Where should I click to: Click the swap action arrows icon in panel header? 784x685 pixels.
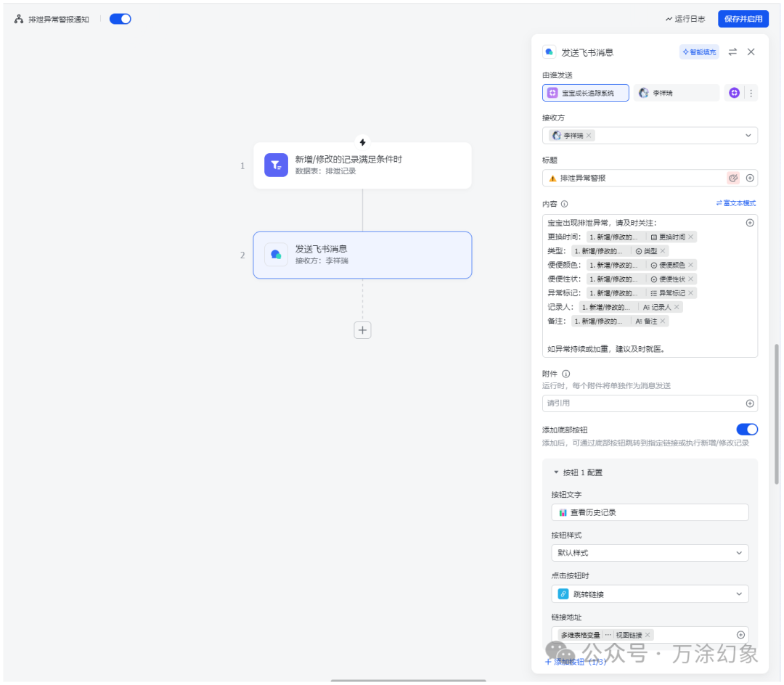pyautogui.click(x=732, y=52)
